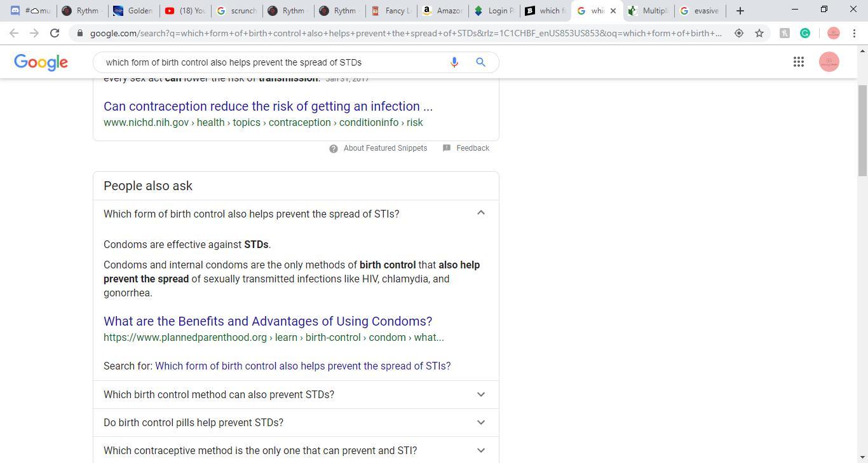Click the About Featured Snippets help icon

pos(334,148)
